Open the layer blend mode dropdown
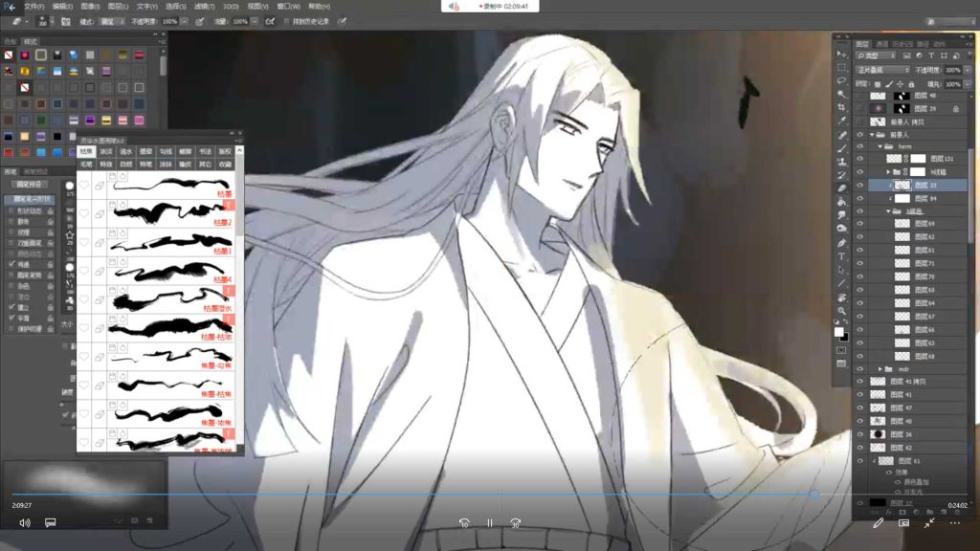The width and height of the screenshot is (980, 551). pos(881,70)
